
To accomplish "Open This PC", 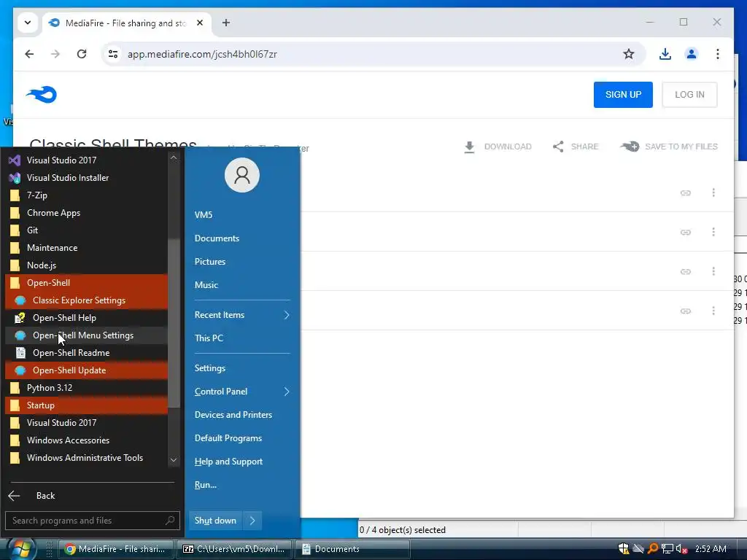I will pyautogui.click(x=242, y=338).
